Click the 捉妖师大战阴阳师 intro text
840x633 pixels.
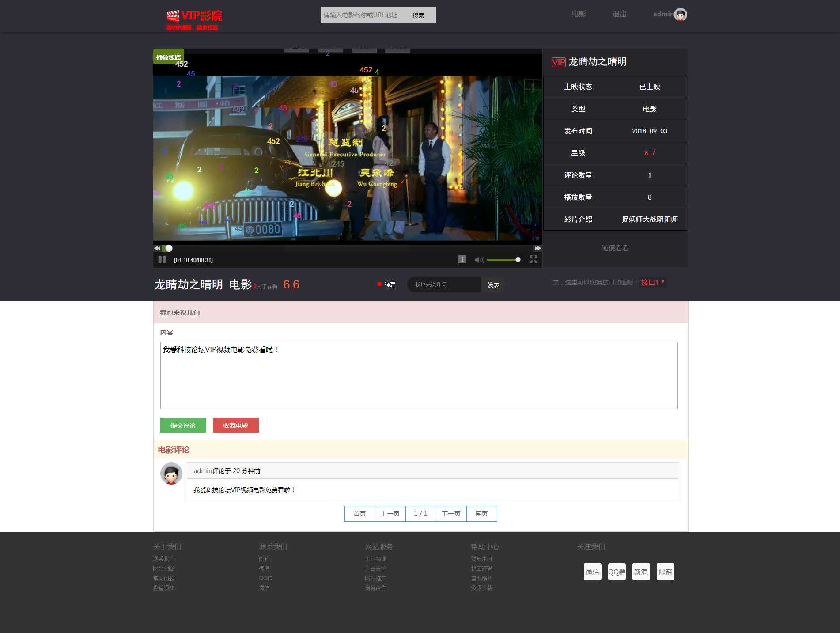[x=649, y=220]
